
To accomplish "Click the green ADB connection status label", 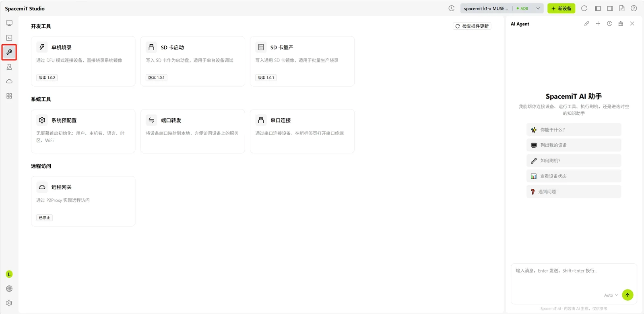I will pos(522,8).
